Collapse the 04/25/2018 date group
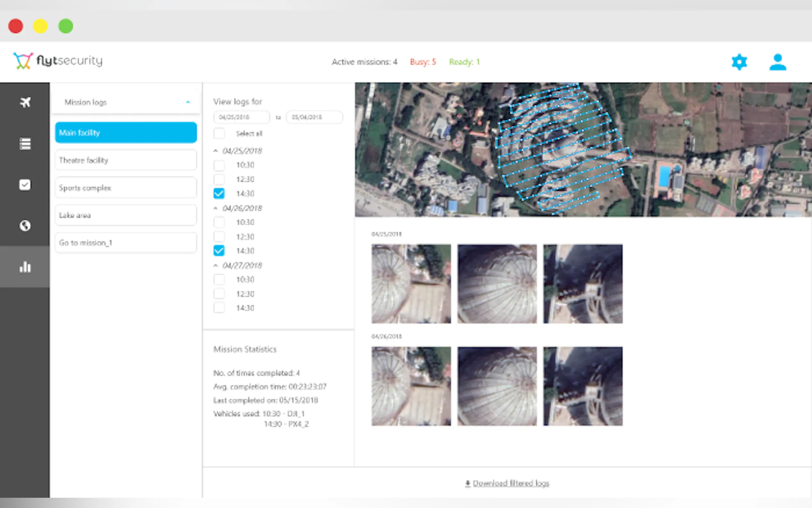Screen dimensions: 812x508 [216, 151]
